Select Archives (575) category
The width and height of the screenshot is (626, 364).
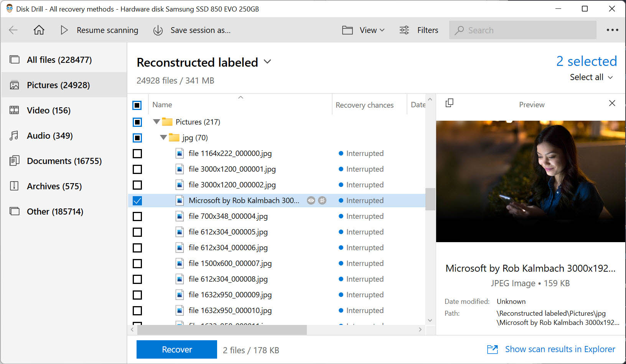point(64,186)
